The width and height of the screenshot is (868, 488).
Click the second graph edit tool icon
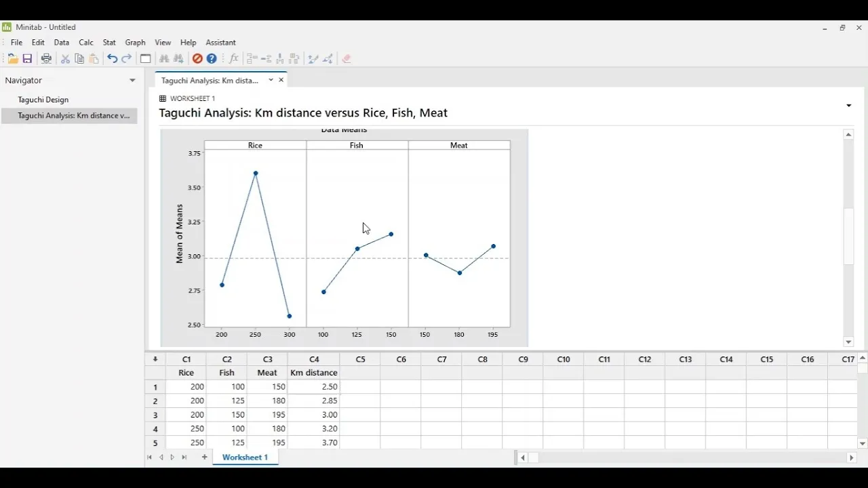(328, 59)
